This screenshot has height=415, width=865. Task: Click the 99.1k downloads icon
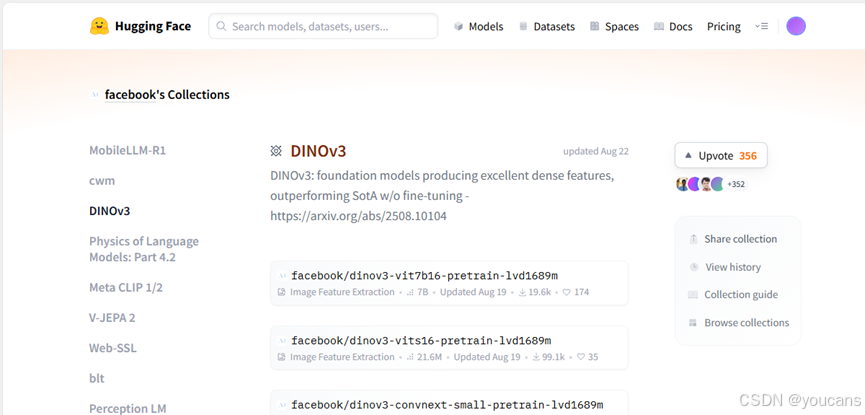(536, 357)
